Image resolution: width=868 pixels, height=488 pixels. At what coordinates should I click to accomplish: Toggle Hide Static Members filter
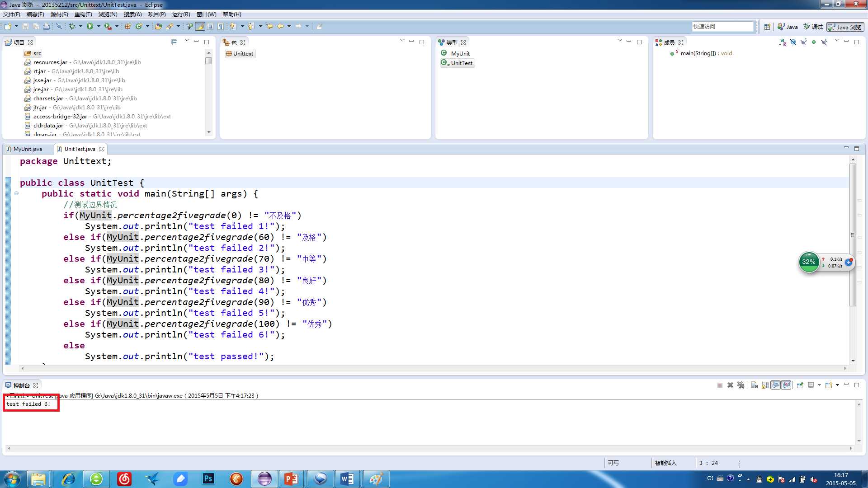click(x=803, y=42)
